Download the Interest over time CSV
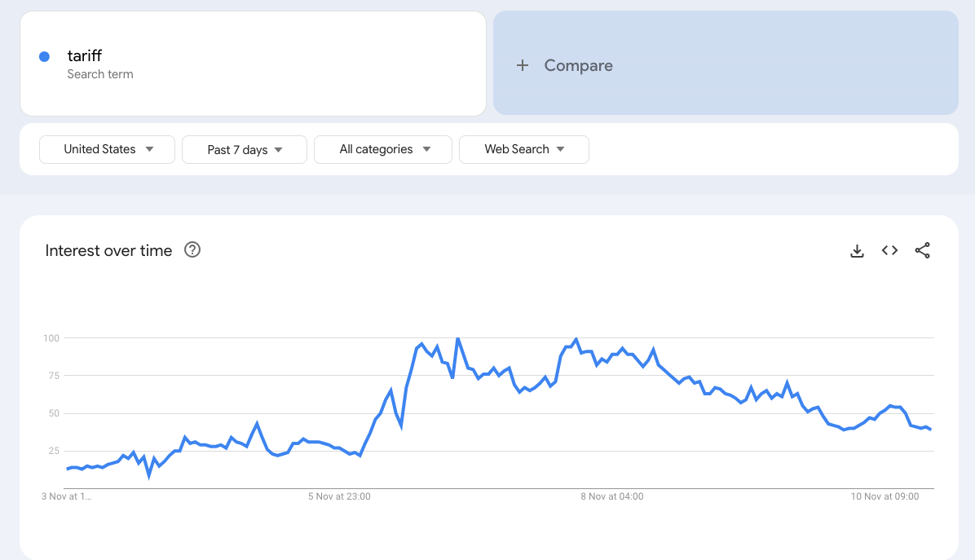The height and width of the screenshot is (560, 975). (x=857, y=251)
